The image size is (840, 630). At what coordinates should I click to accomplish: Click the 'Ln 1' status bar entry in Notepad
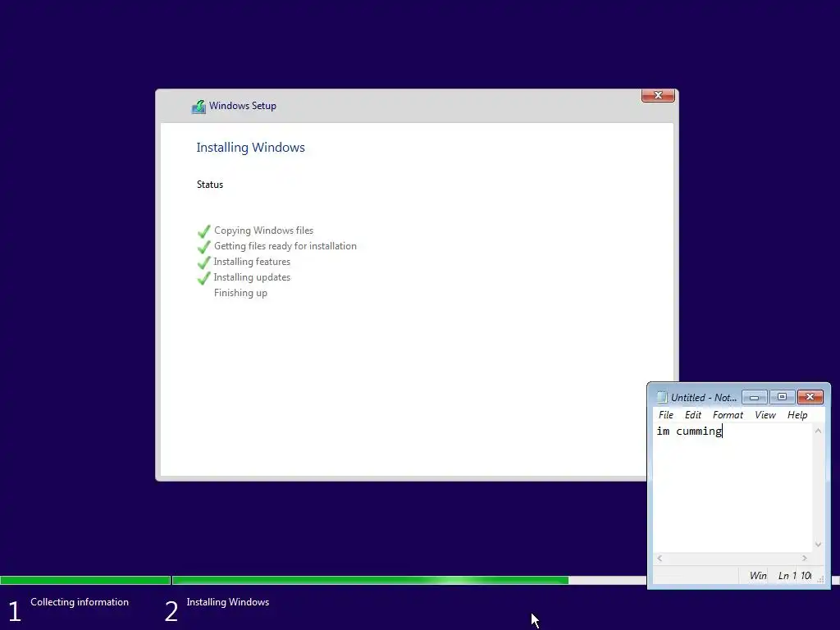pos(787,575)
